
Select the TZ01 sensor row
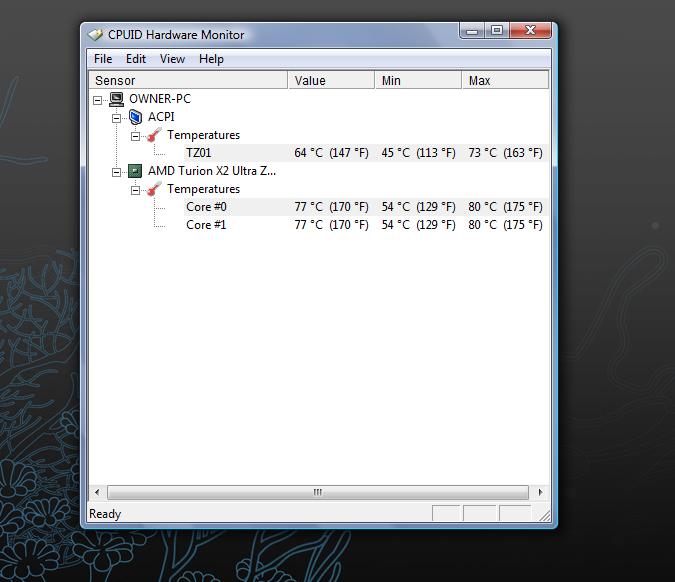point(367,153)
